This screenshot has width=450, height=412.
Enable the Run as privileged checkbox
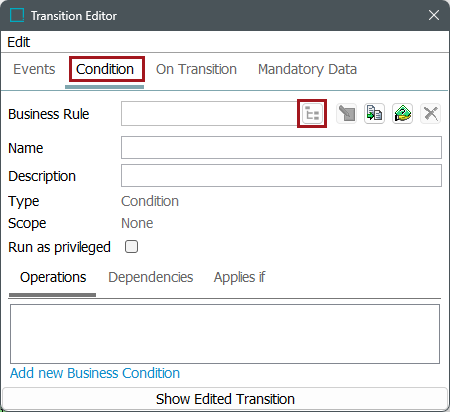click(x=131, y=247)
